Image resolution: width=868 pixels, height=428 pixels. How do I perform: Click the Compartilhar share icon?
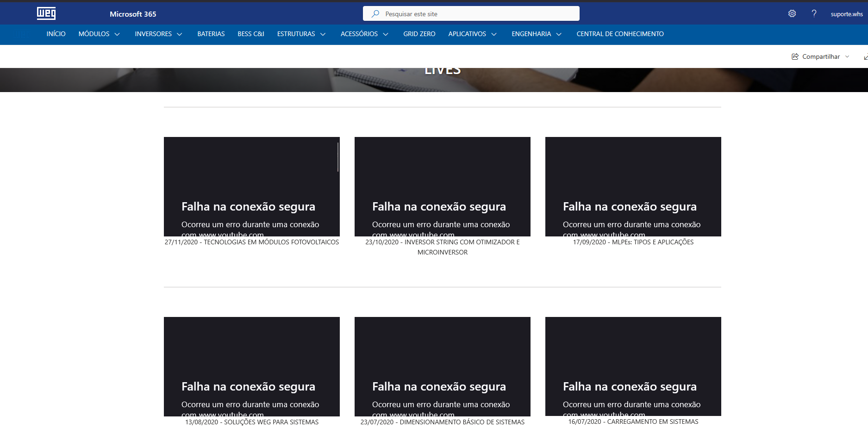click(795, 56)
